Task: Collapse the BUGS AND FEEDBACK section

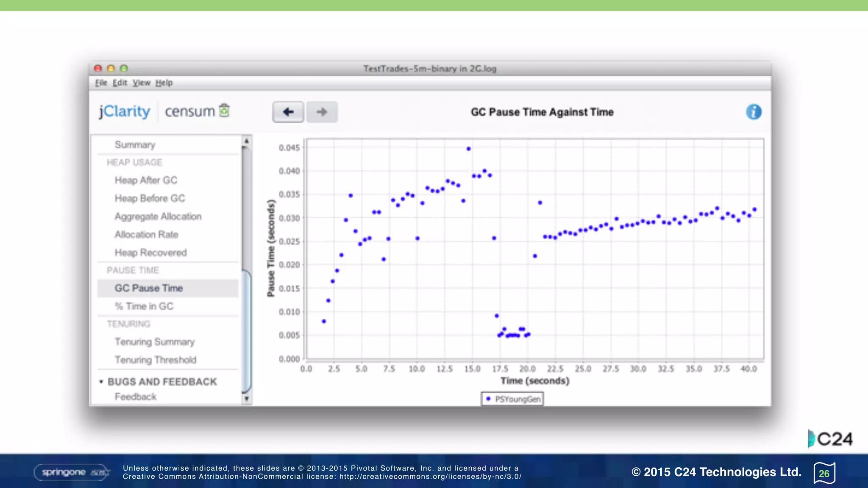Action: pos(101,382)
